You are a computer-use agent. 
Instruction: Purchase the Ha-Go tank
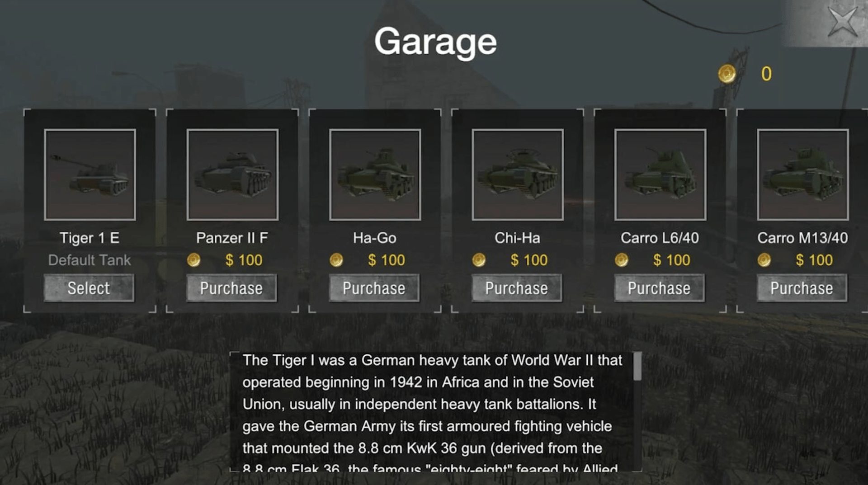pos(374,288)
